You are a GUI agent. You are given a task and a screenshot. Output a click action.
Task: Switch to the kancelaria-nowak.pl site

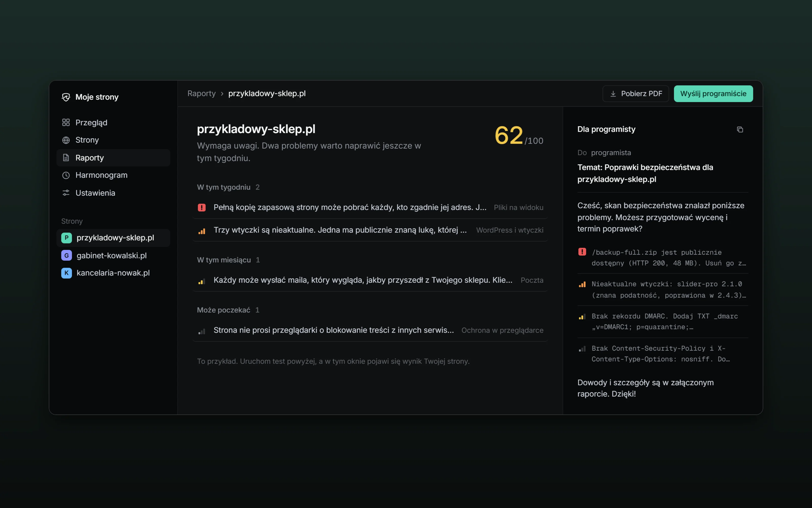(x=113, y=273)
